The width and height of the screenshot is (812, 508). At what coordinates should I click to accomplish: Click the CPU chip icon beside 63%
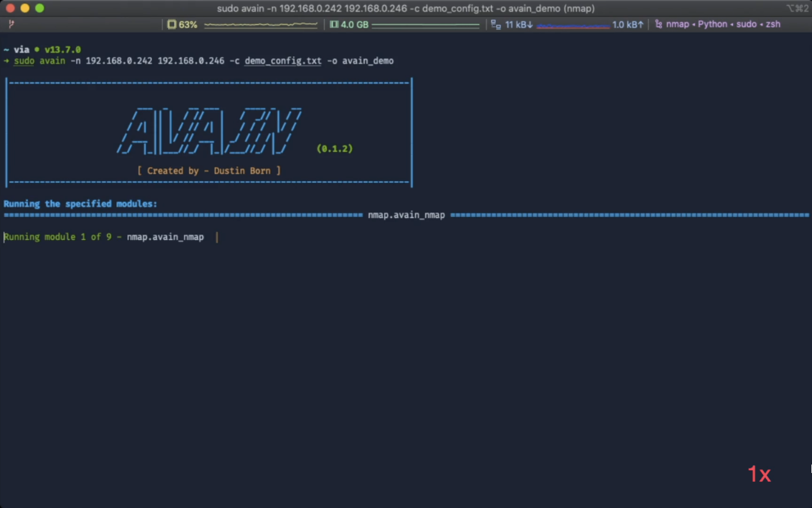(x=171, y=25)
